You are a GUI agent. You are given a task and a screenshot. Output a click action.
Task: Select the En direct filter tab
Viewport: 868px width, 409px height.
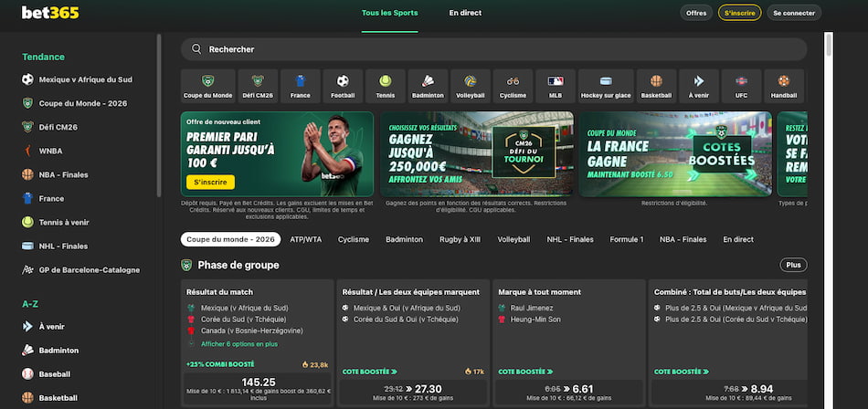(x=738, y=239)
